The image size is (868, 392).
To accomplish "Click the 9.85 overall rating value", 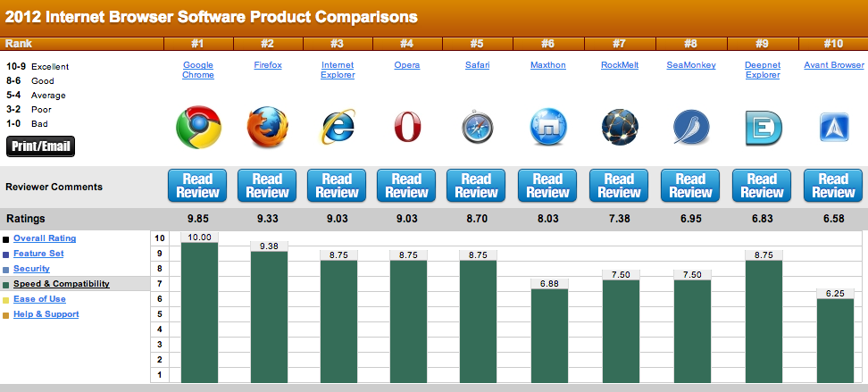I will [x=198, y=219].
